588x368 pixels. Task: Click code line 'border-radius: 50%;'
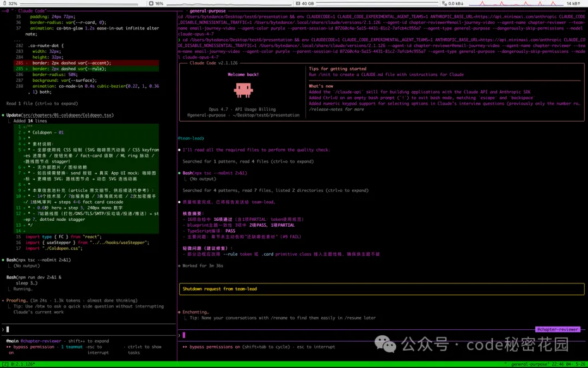(x=55, y=74)
